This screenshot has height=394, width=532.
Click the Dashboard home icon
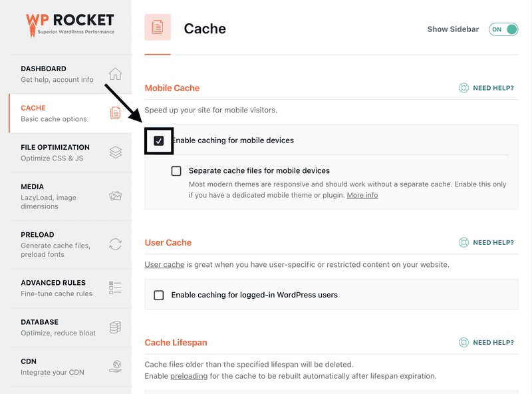(x=115, y=74)
